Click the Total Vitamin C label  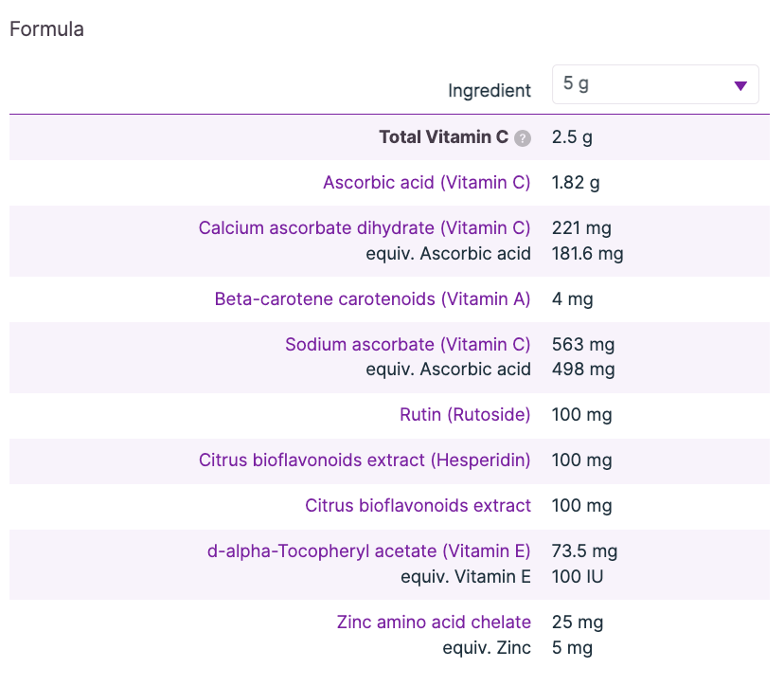tap(443, 137)
